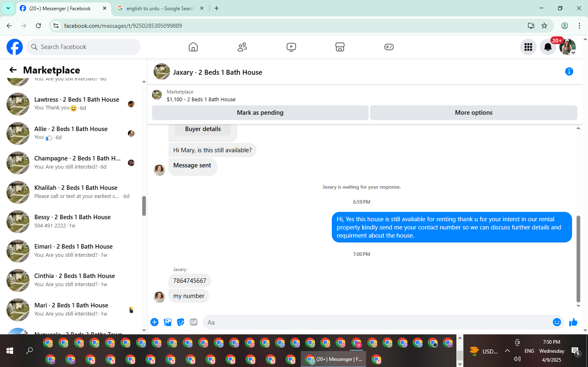Go to Facebook Home feed icon

pyautogui.click(x=193, y=47)
